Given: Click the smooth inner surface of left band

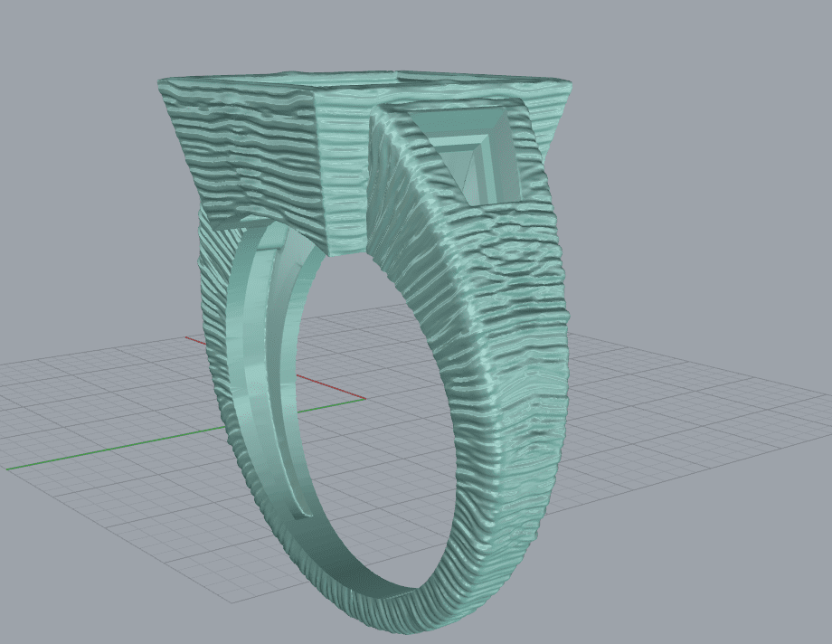Looking at the screenshot, I should point(242,362).
